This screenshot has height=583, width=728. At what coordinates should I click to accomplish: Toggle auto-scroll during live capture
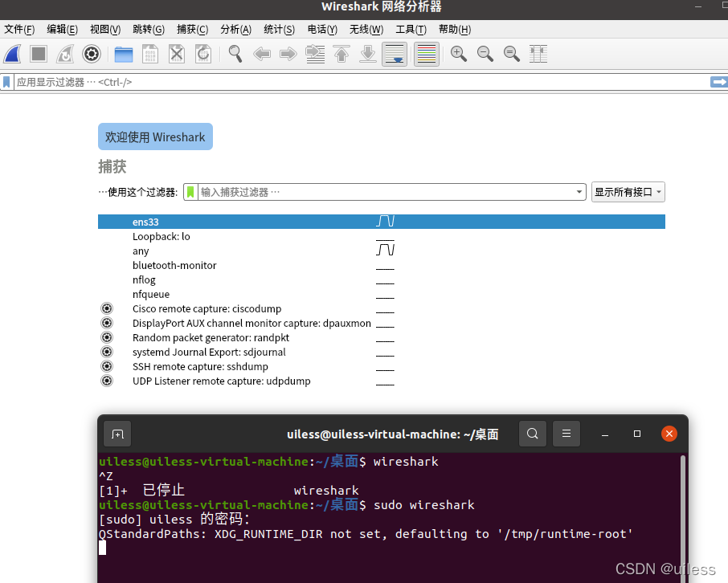click(x=395, y=55)
